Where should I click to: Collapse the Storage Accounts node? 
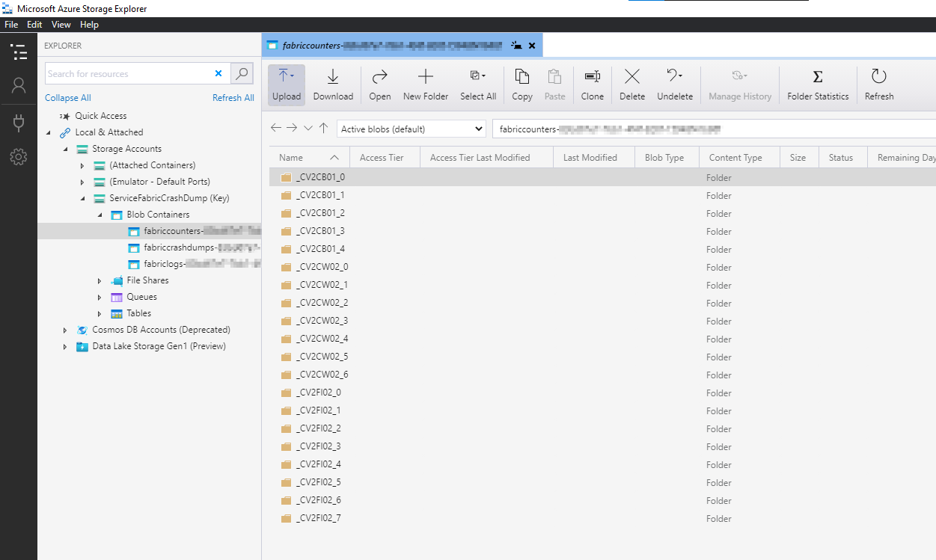pos(66,149)
